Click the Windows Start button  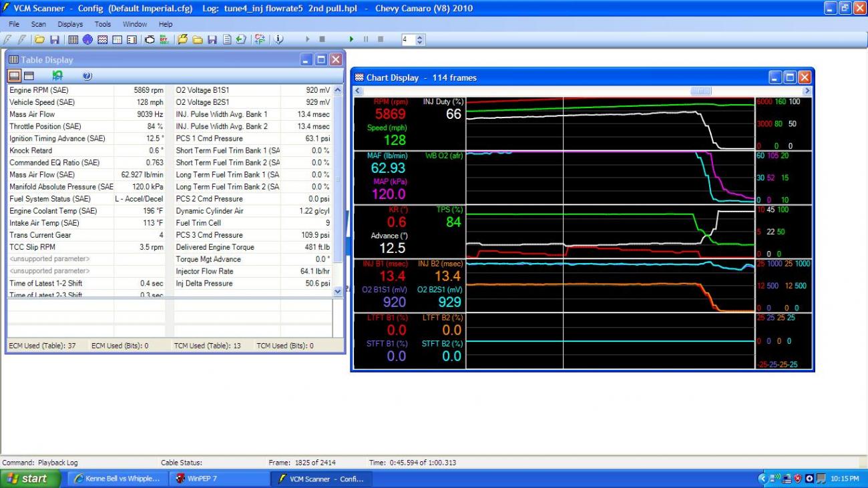[31, 479]
